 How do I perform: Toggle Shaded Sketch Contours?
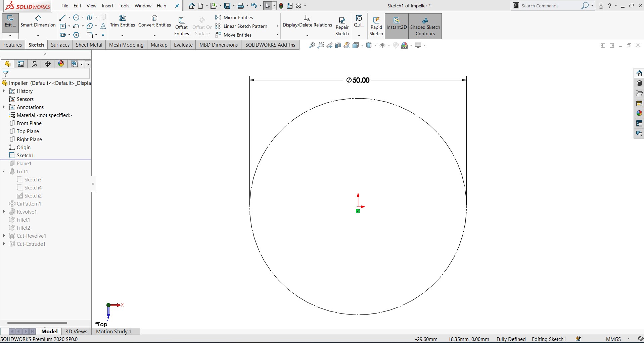click(425, 26)
